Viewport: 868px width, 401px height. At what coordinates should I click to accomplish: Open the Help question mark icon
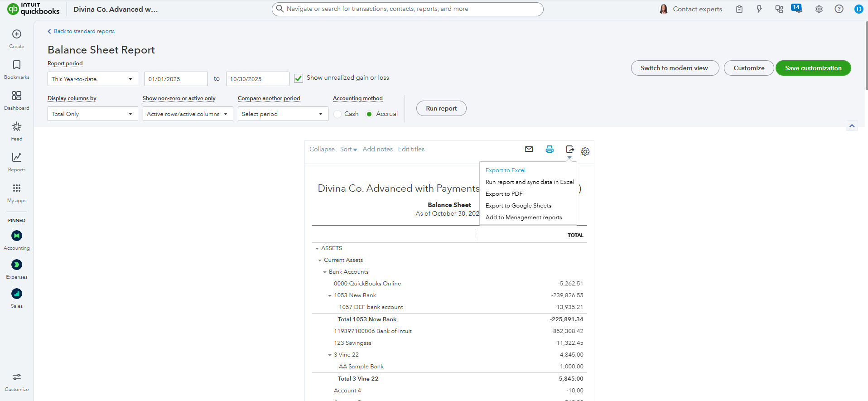(x=839, y=9)
